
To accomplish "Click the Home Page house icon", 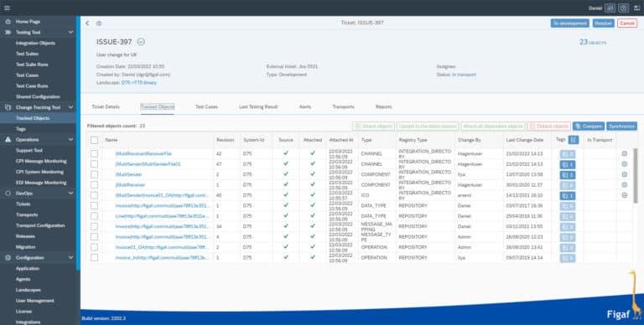I will pos(8,21).
